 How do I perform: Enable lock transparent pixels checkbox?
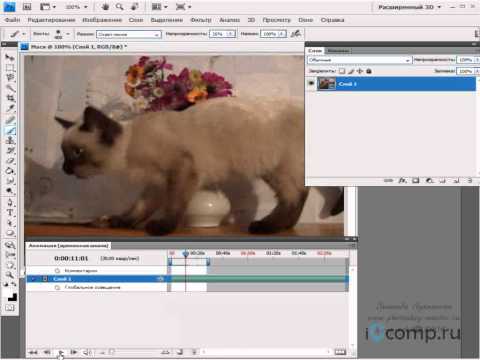pos(342,71)
